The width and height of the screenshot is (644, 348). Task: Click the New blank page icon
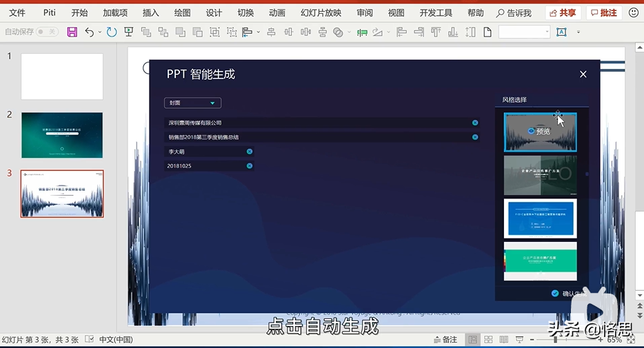pyautogui.click(x=487, y=32)
